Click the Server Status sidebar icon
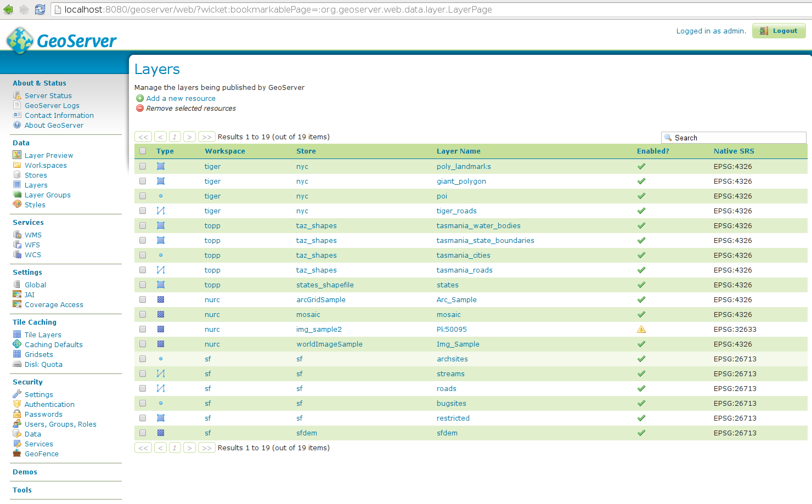Image resolution: width=812 pixels, height=504 pixels. (x=17, y=95)
